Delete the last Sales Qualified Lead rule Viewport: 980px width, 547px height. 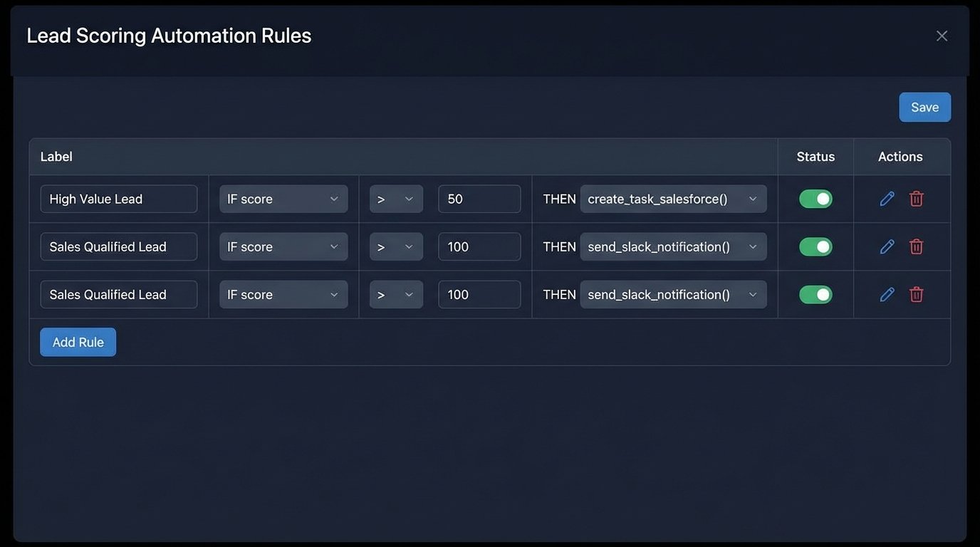pyautogui.click(x=916, y=294)
